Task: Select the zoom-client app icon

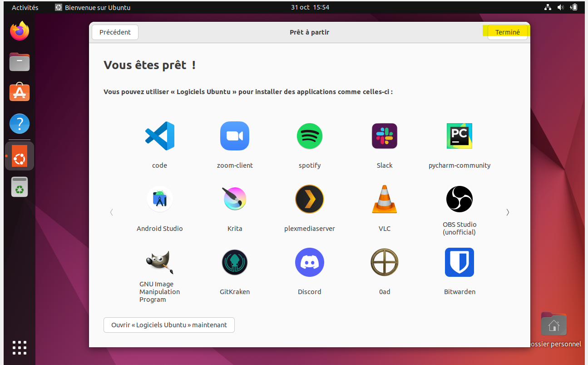Action: point(235,136)
